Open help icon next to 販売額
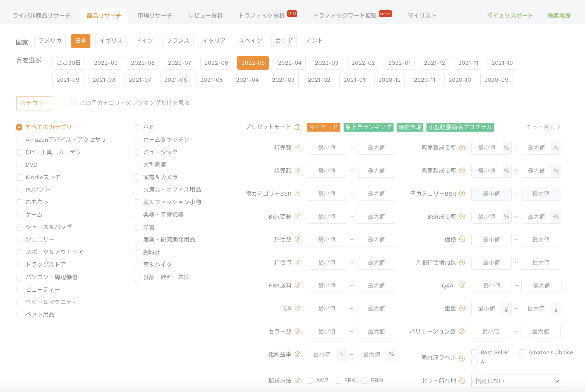585x392 pixels. [298, 171]
